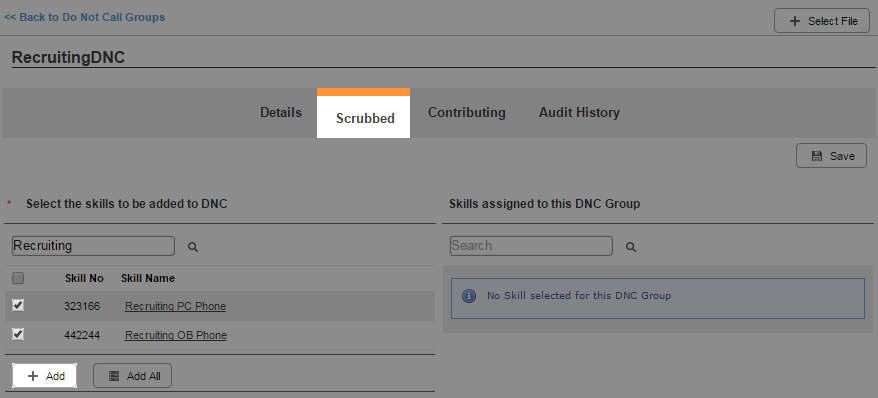Screen dimensions: 878x398
Task: Click the Skill Name column header
Action: pos(148,278)
